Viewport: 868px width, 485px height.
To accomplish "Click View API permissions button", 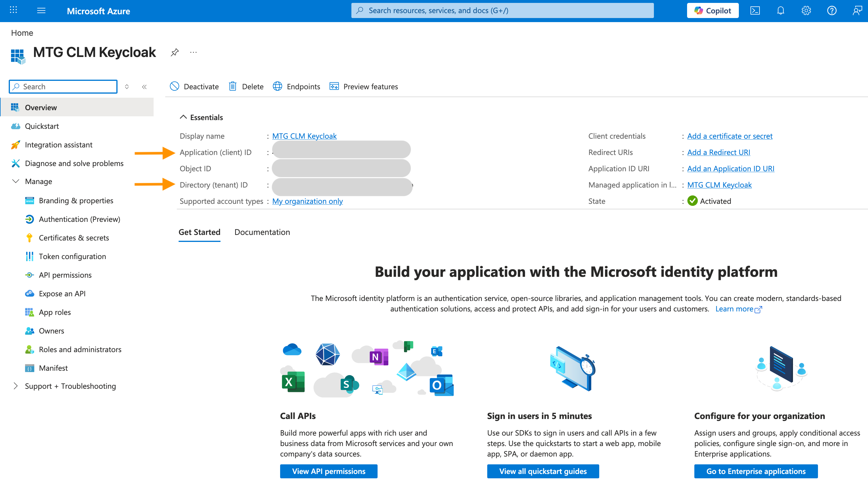I will point(328,471).
